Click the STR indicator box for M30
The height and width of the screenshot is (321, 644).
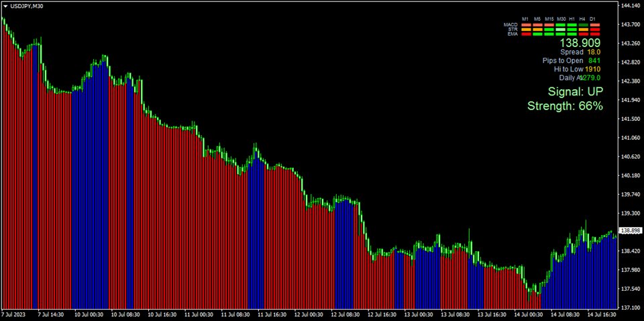coord(561,30)
